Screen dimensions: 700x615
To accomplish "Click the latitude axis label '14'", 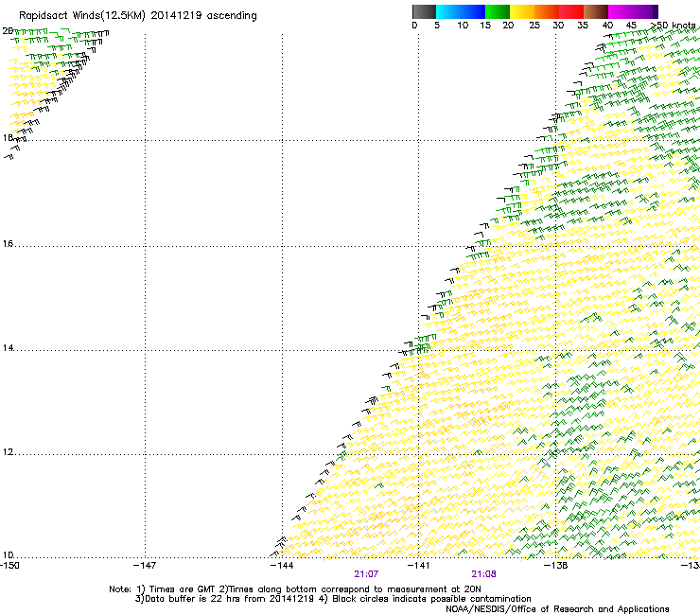I will tap(8, 348).
